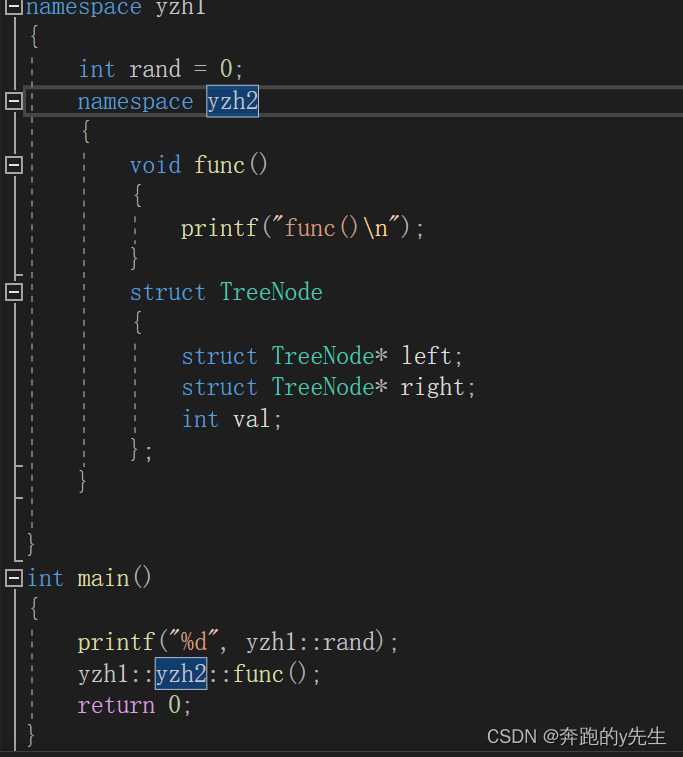This screenshot has width=683, height=757.
Task: Click the "%d" format string
Action: [194, 641]
